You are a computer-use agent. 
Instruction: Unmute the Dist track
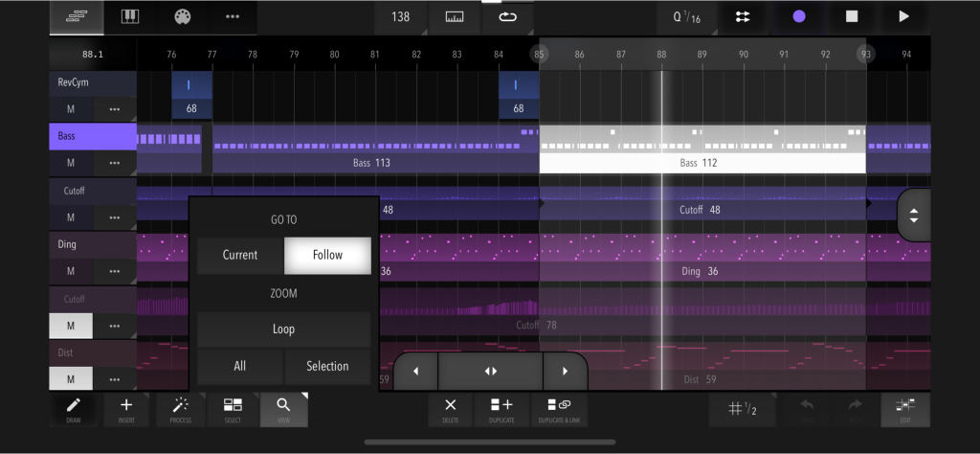click(x=71, y=379)
